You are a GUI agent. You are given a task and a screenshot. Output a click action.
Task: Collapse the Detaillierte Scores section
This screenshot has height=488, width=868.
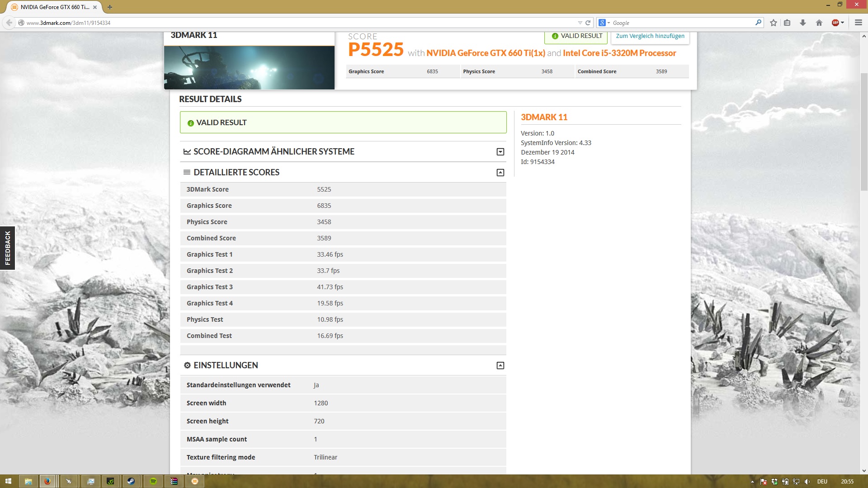[500, 173]
